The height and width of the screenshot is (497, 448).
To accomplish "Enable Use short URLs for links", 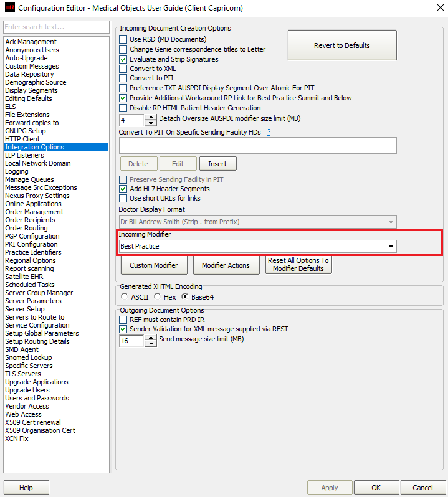I will tap(123, 199).
